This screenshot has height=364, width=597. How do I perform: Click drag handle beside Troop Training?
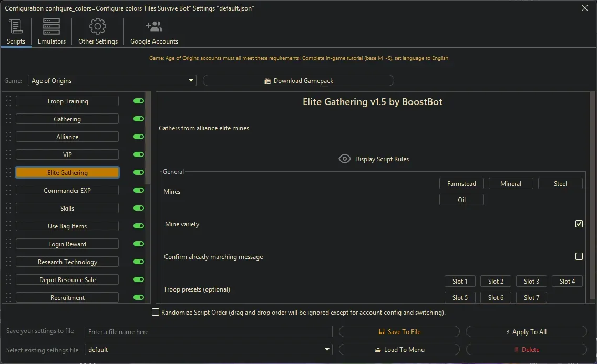(8, 101)
